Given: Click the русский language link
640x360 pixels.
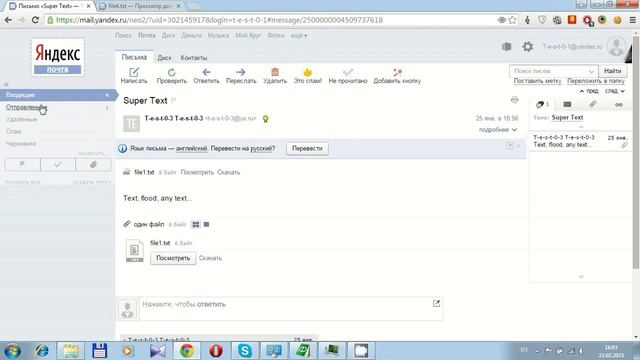Looking at the screenshot, I should [x=261, y=149].
